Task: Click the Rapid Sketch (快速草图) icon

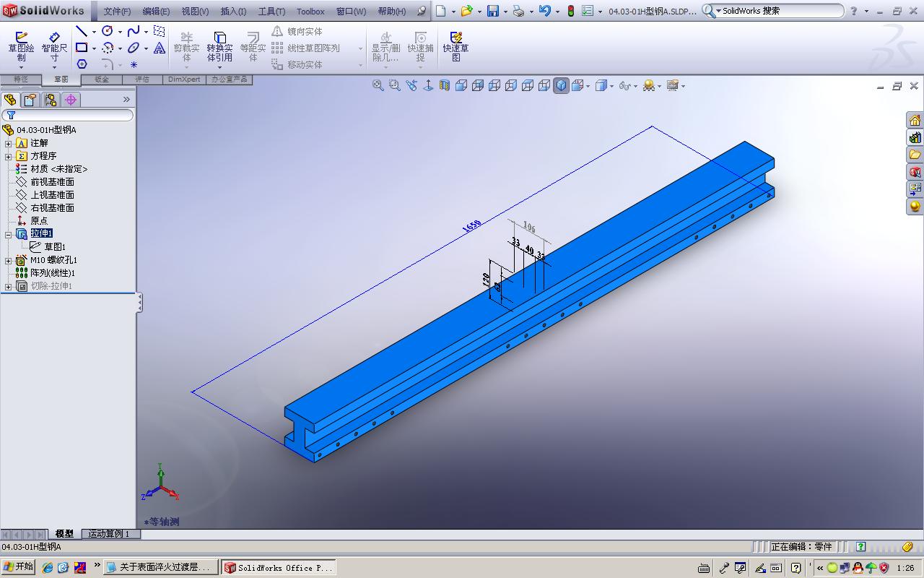Action: 456,46
